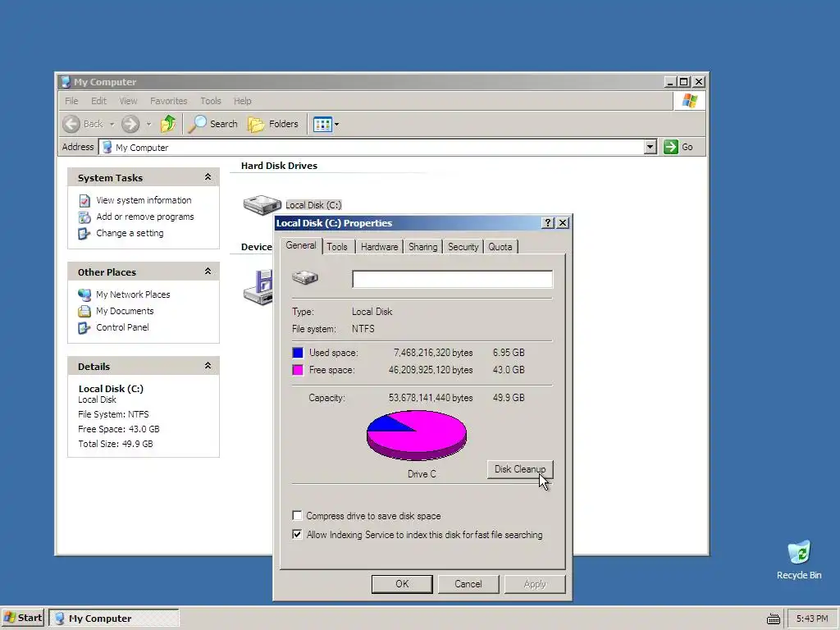Click the drive icon in Properties General tab

click(305, 277)
